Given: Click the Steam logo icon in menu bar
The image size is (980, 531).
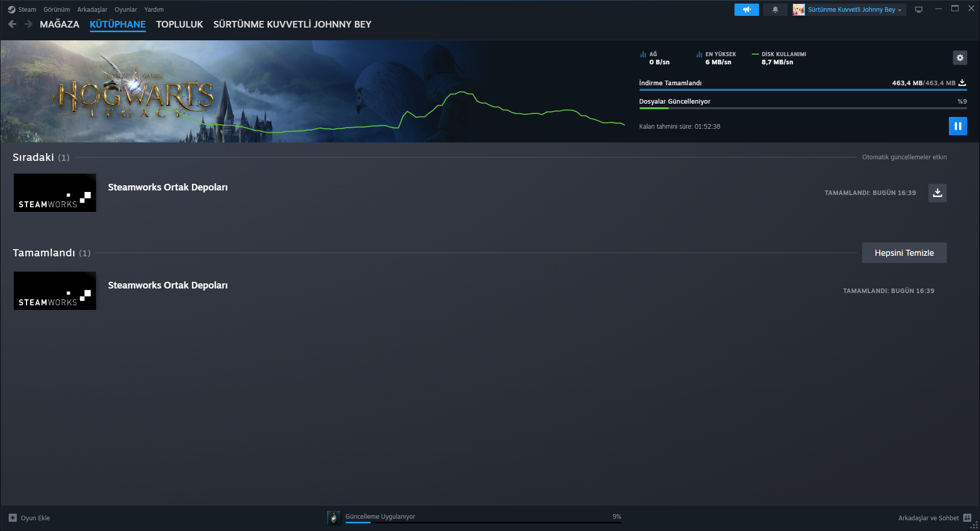Looking at the screenshot, I should (x=12, y=10).
